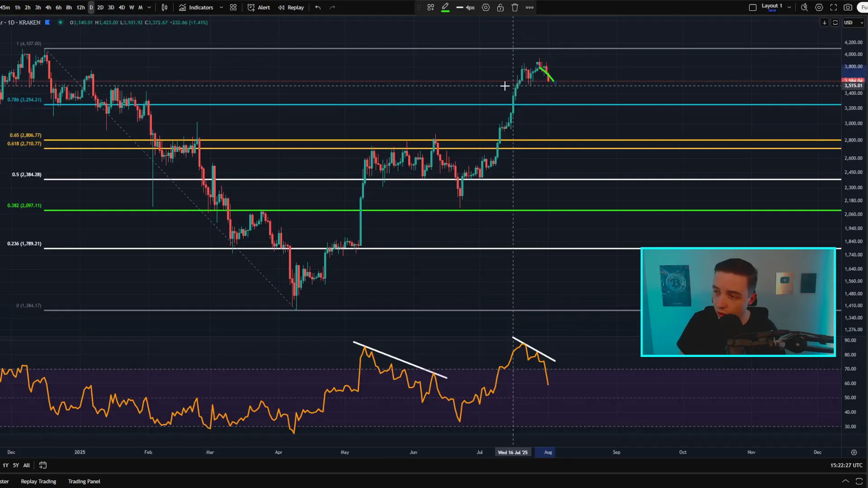Image resolution: width=868 pixels, height=488 pixels.
Task: Select the 2h timeframe
Action: (28, 8)
